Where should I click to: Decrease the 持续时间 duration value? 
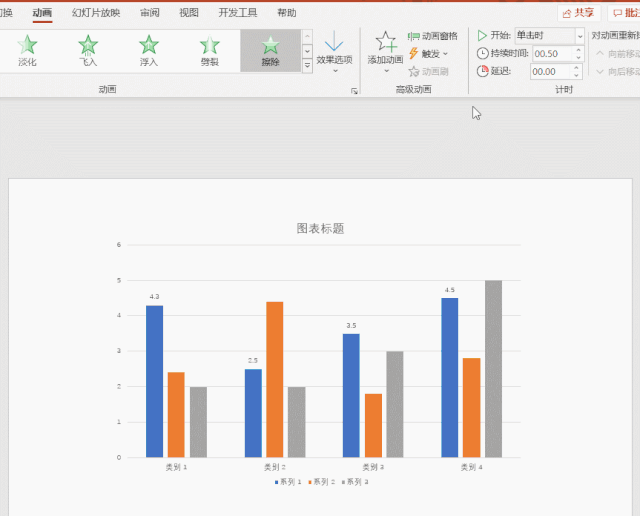pos(578,57)
